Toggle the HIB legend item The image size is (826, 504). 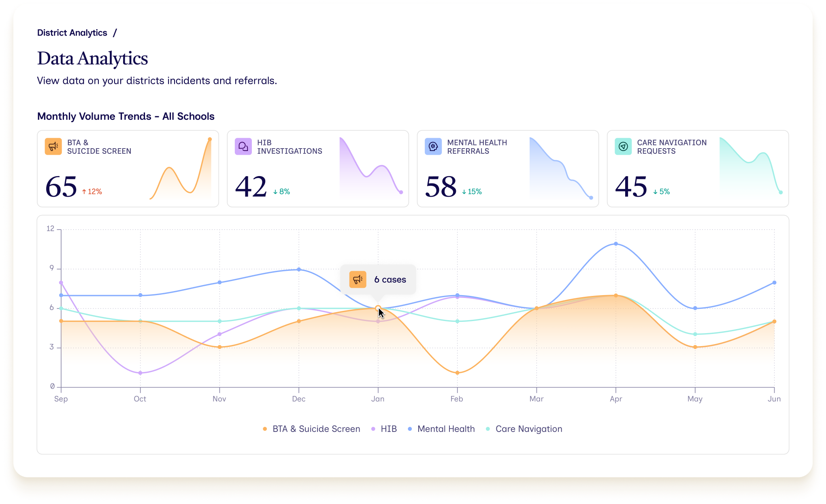384,429
